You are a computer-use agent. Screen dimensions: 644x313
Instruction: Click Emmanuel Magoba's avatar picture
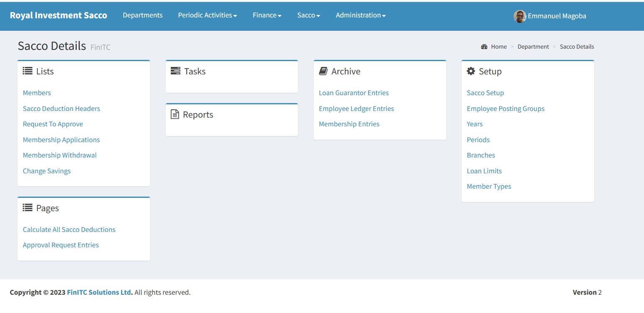(520, 16)
